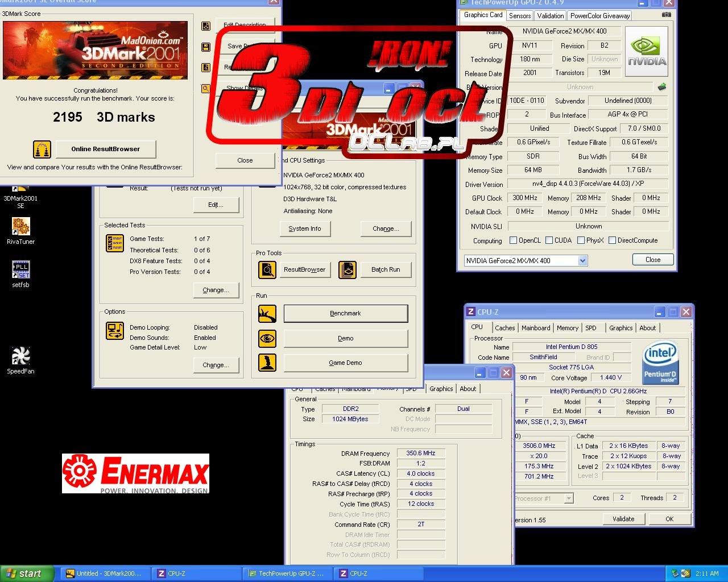The width and height of the screenshot is (728, 582).
Task: Click the Game Demo joystick icon
Action: (x=267, y=363)
